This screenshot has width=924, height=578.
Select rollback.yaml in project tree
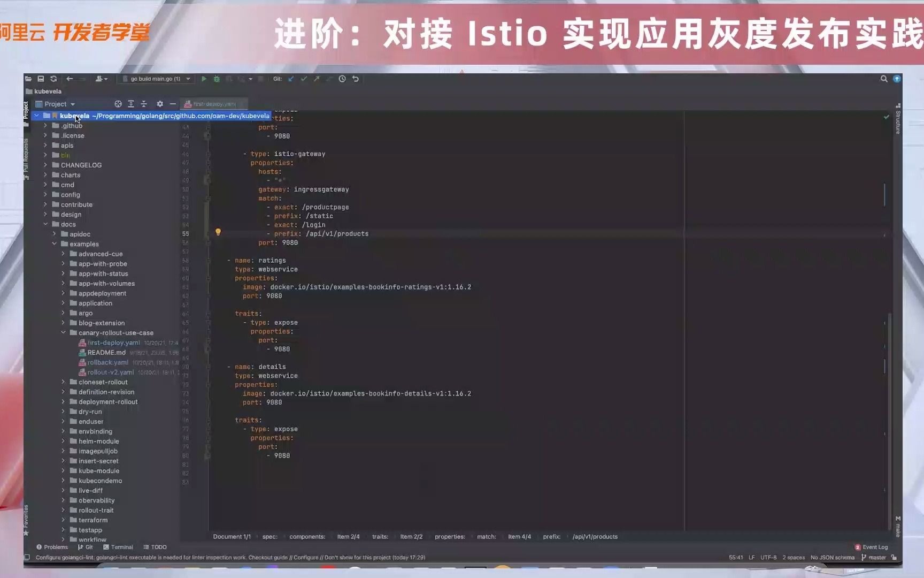coord(107,362)
